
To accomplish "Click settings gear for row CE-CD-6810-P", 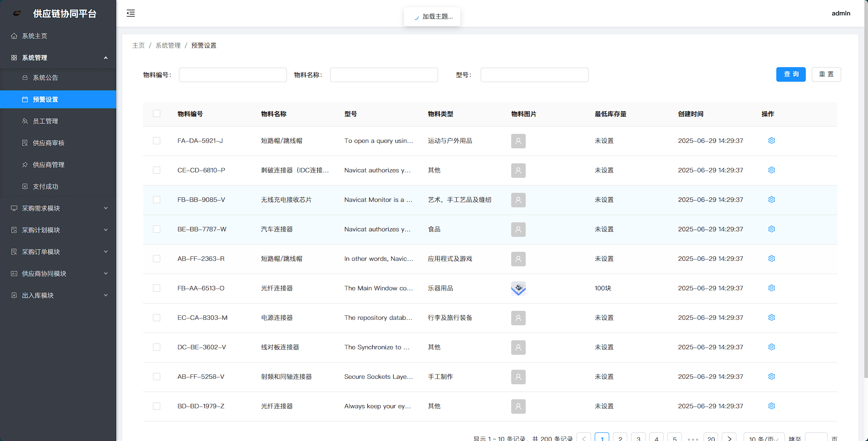I will 771,170.
